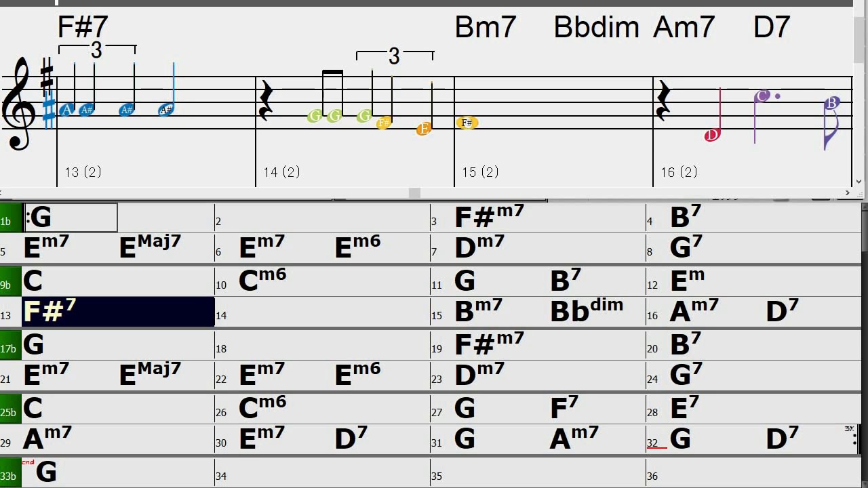The width and height of the screenshot is (868, 488).
Task: Select the purple dotted C note in bar 16
Action: (x=763, y=96)
